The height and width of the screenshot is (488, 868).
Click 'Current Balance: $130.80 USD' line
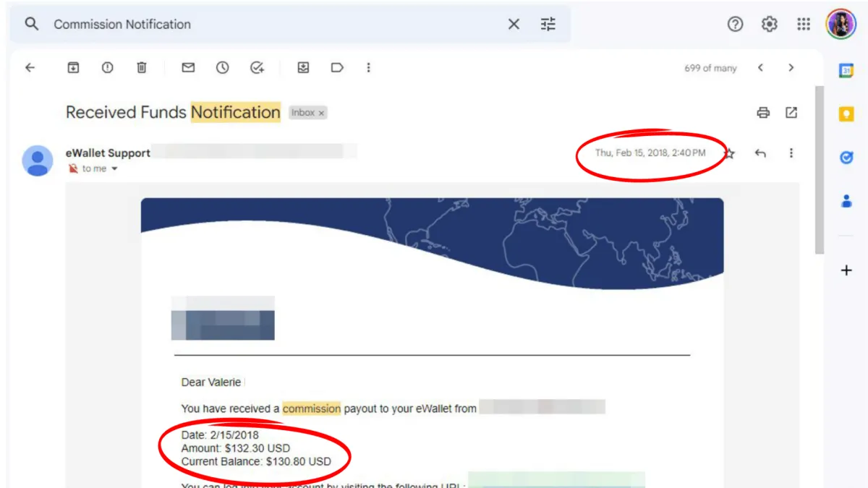[x=256, y=461]
